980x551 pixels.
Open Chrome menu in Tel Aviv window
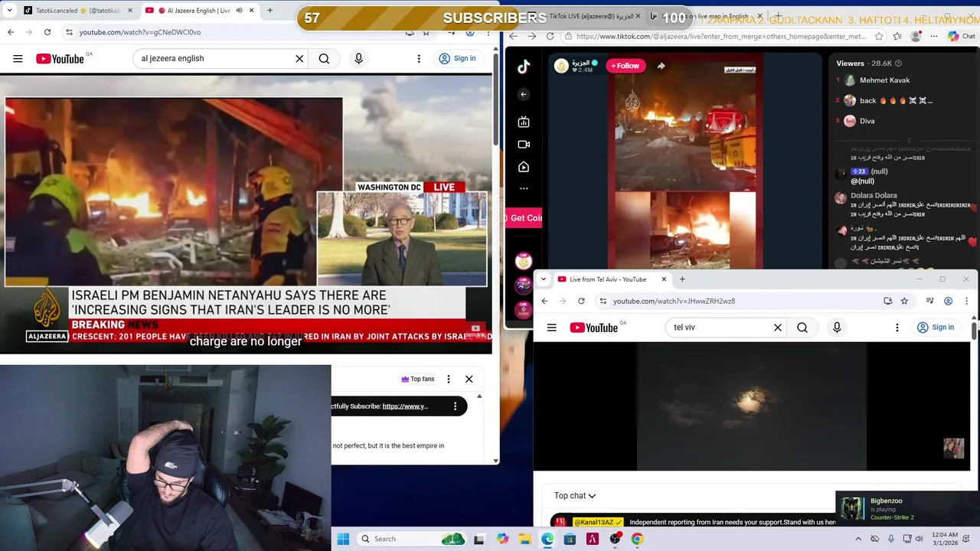[x=966, y=301]
